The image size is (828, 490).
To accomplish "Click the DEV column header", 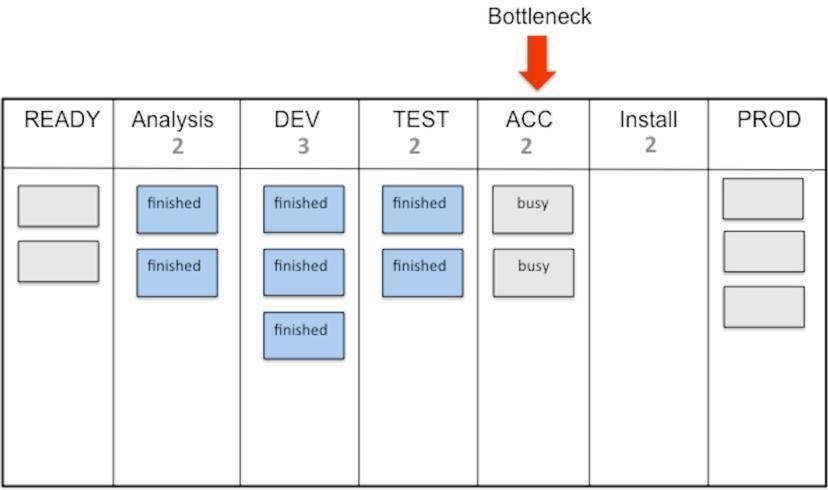I will click(297, 119).
